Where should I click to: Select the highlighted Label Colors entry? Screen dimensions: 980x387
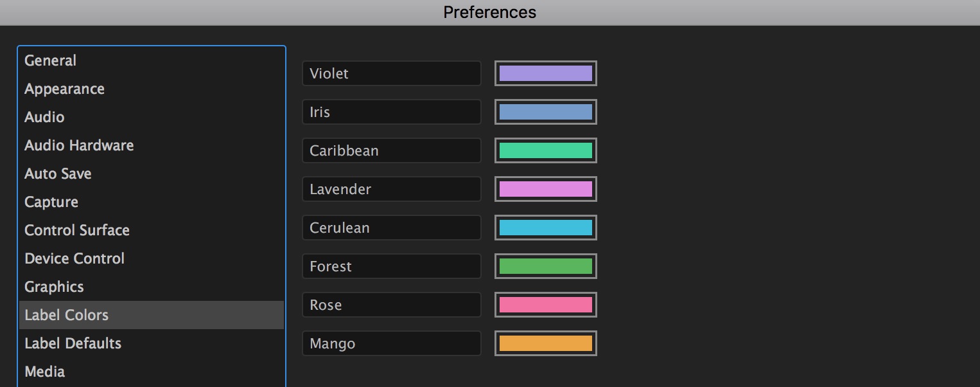pos(152,315)
